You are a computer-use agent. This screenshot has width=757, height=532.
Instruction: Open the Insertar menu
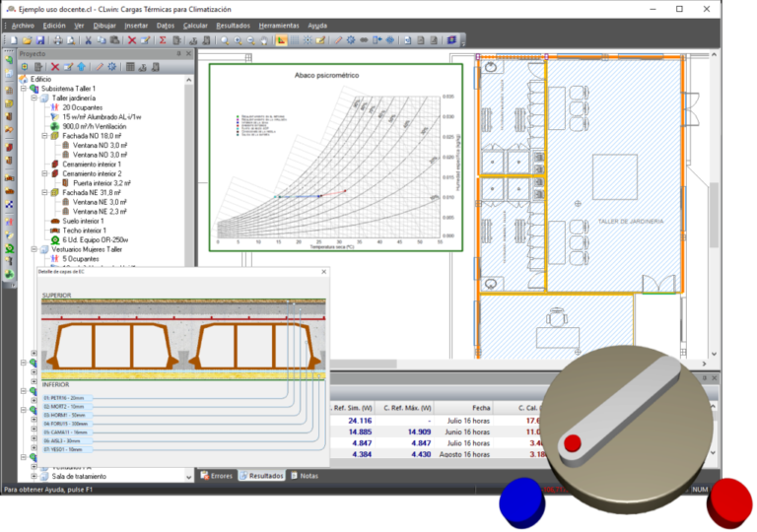tap(136, 26)
